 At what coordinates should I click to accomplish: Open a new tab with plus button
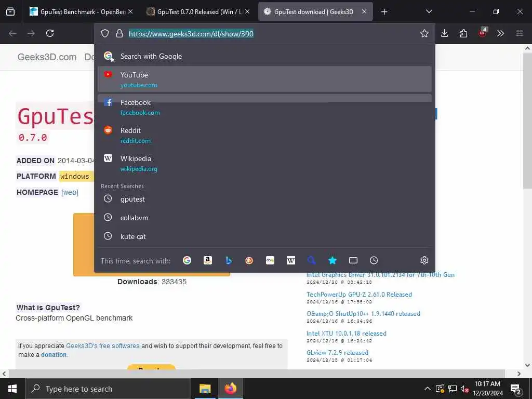click(384, 12)
